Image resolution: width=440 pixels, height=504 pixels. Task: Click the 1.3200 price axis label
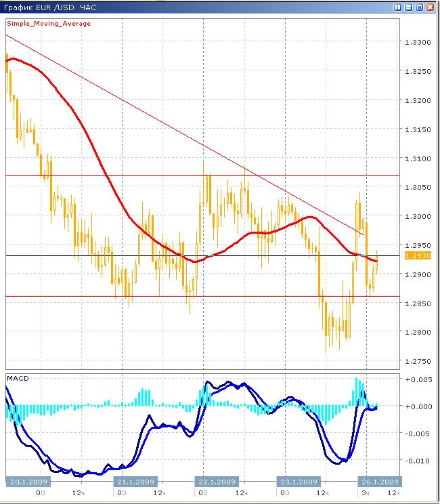[x=416, y=101]
